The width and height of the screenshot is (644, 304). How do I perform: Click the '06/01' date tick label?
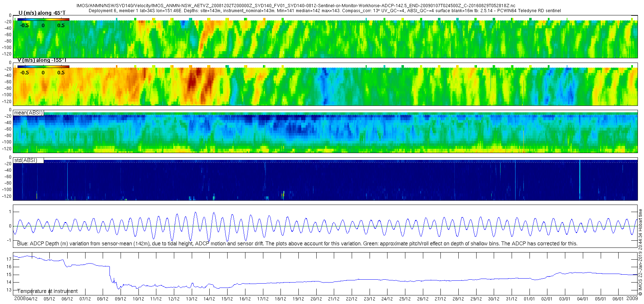(618, 299)
